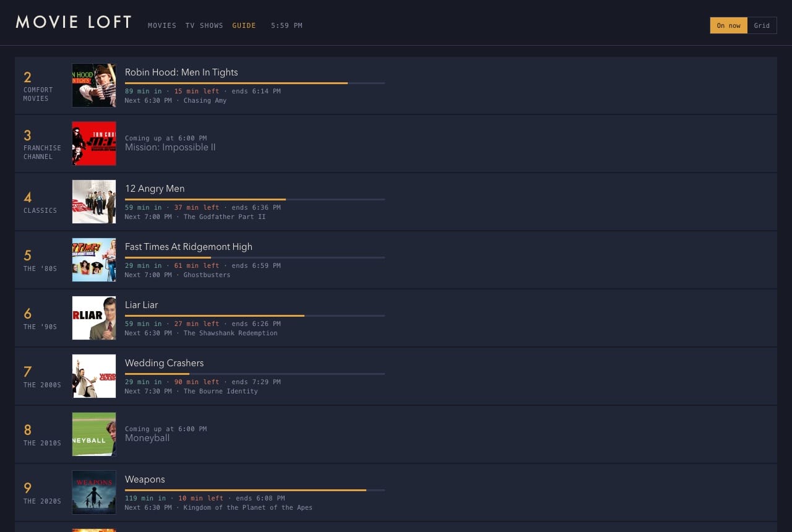Click the Movie Loft logo

tap(74, 22)
